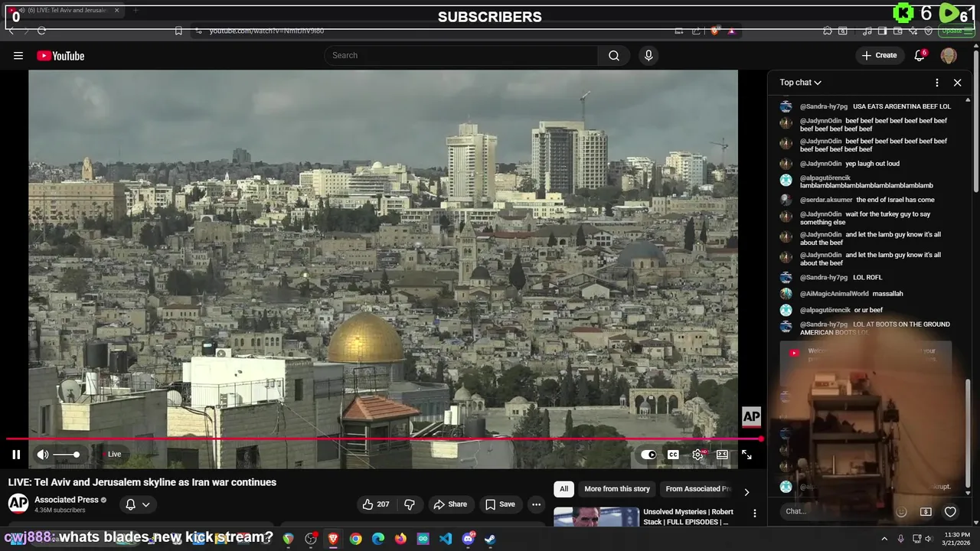Image resolution: width=980 pixels, height=551 pixels.
Task: Bookmark this page icon
Action: coord(178,31)
